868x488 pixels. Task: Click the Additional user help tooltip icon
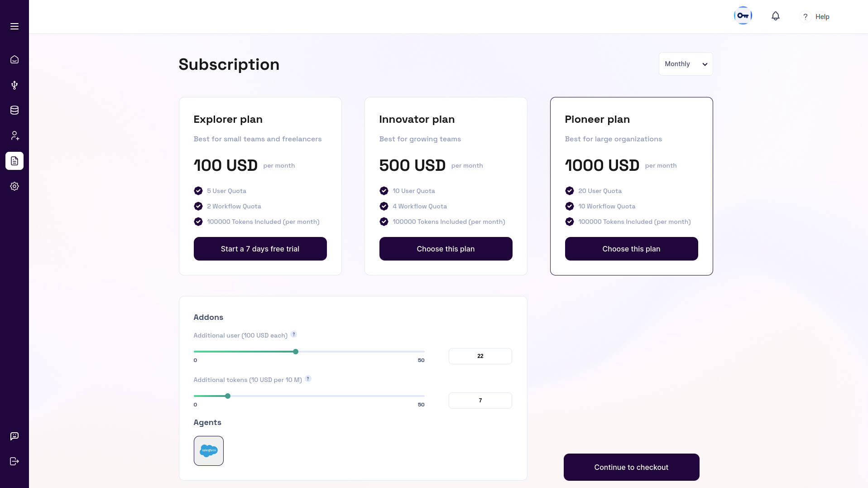pos(294,334)
